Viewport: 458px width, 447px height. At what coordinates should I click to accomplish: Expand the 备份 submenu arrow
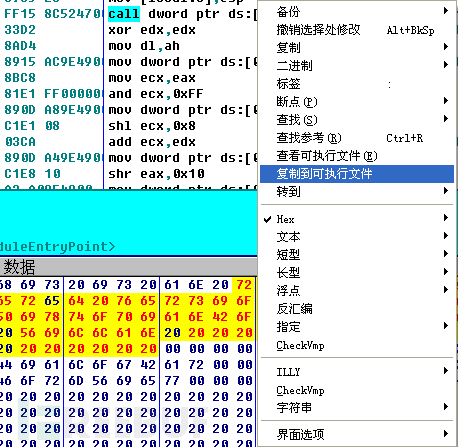click(446, 11)
